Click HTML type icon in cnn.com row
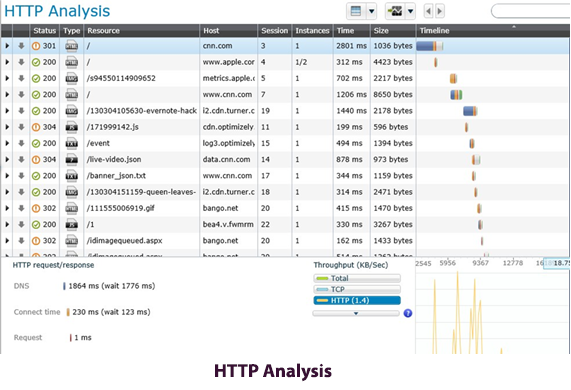571x390 pixels. coord(71,46)
